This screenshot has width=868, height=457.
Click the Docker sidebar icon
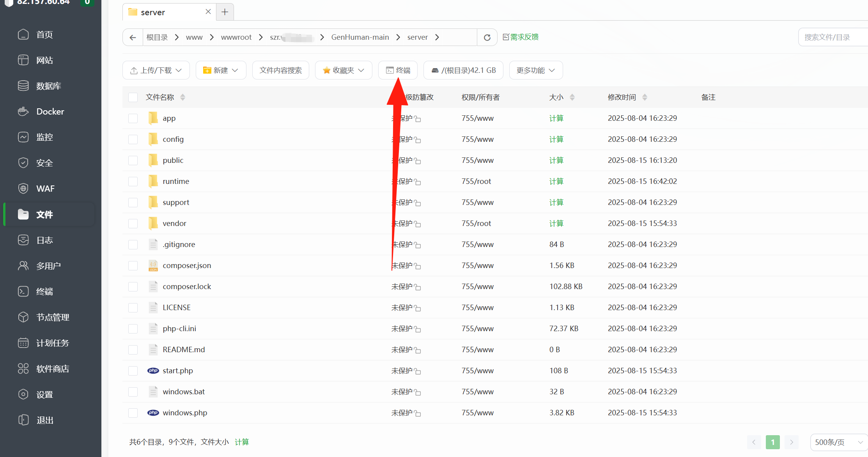tap(23, 111)
